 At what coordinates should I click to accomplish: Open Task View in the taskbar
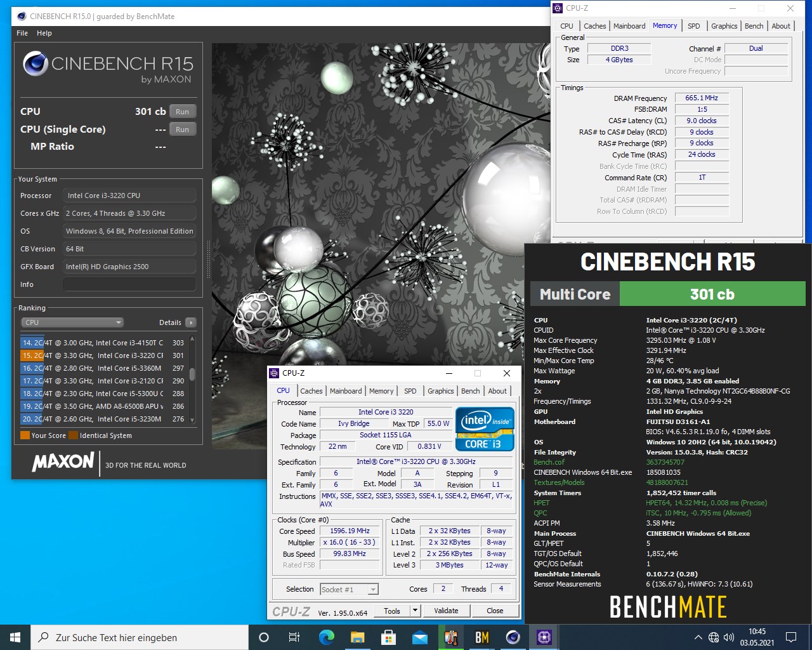[x=294, y=637]
